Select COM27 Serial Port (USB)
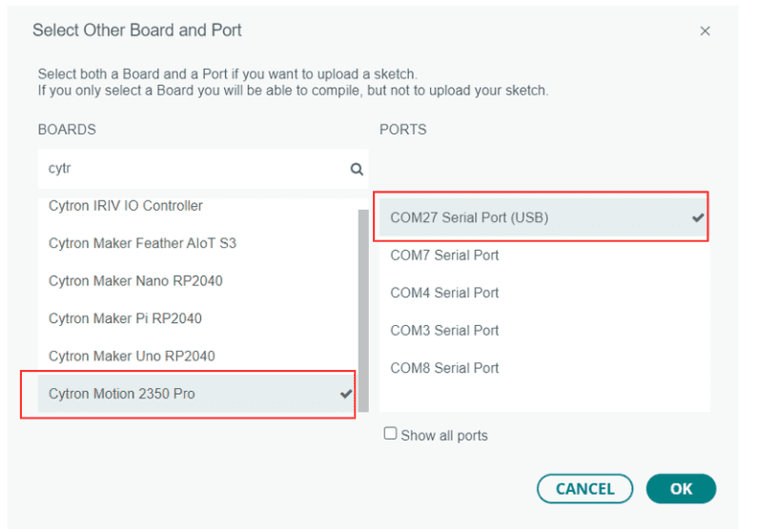 [x=469, y=217]
